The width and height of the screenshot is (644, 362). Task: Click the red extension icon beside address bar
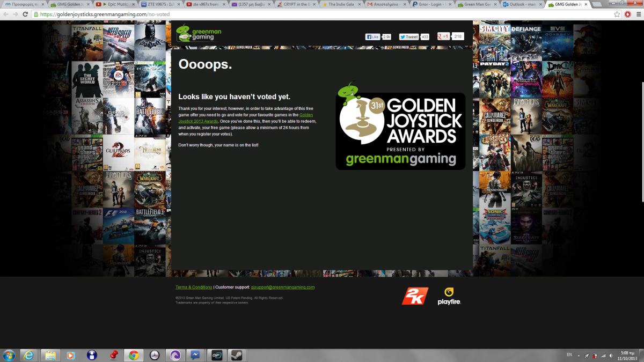click(x=627, y=14)
